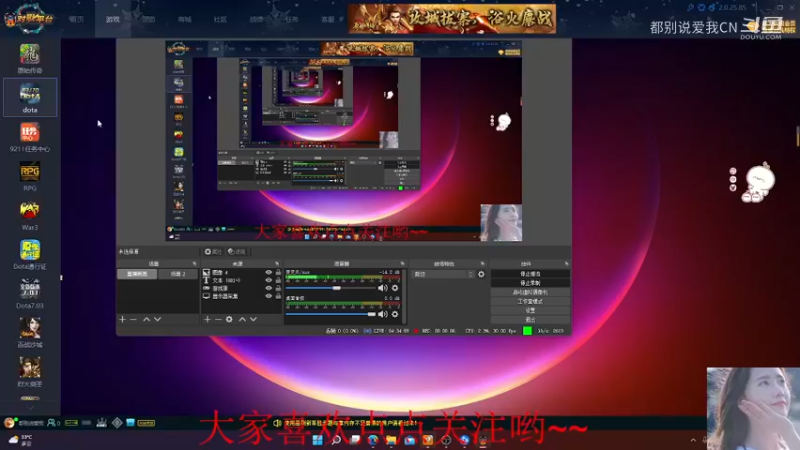Screen dimensions: 800x450
Task: Open source properties gear in Sources toolbar
Action: click(230, 319)
